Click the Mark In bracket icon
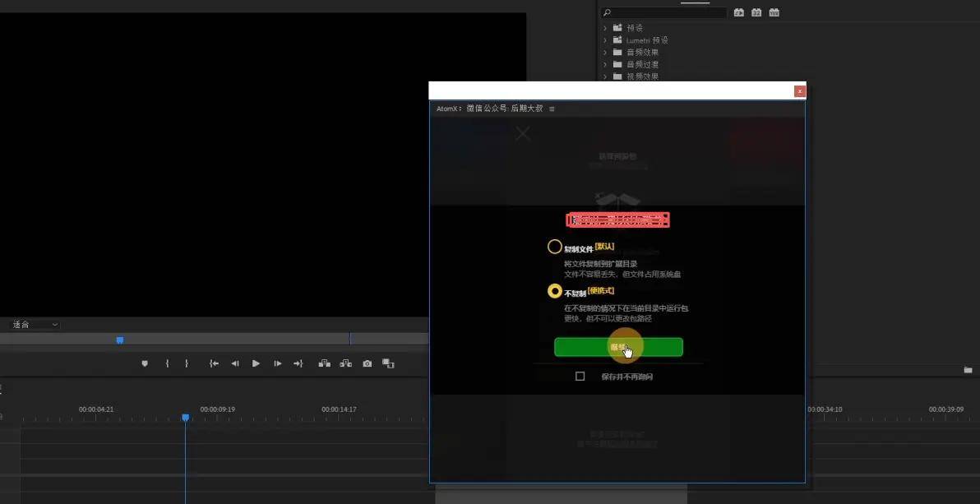The height and width of the screenshot is (504, 980). click(167, 363)
